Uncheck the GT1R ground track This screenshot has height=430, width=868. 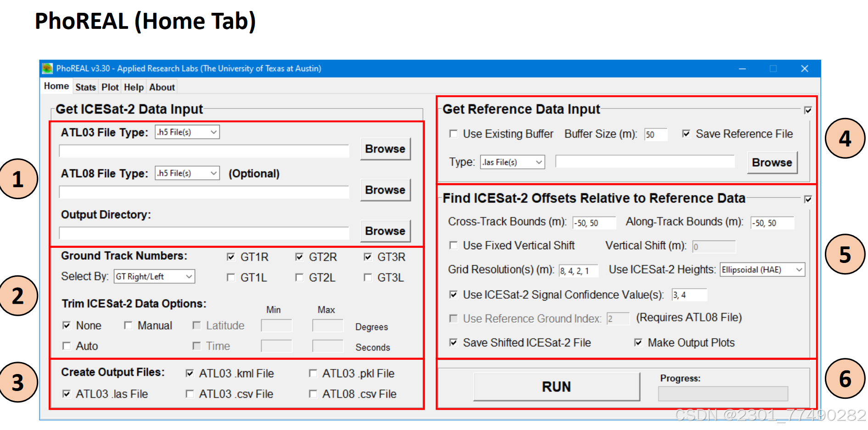[231, 257]
